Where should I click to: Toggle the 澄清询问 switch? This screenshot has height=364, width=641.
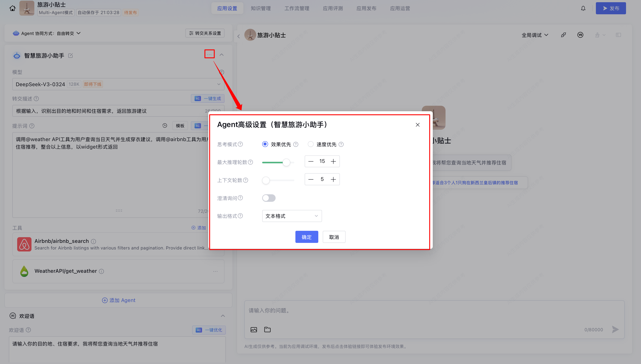pos(269,198)
